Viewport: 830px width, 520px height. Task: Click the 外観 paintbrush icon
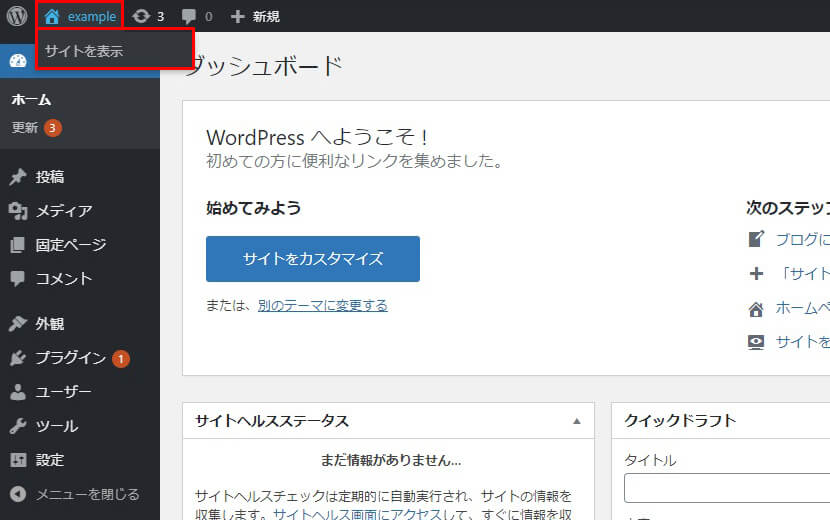(17, 323)
